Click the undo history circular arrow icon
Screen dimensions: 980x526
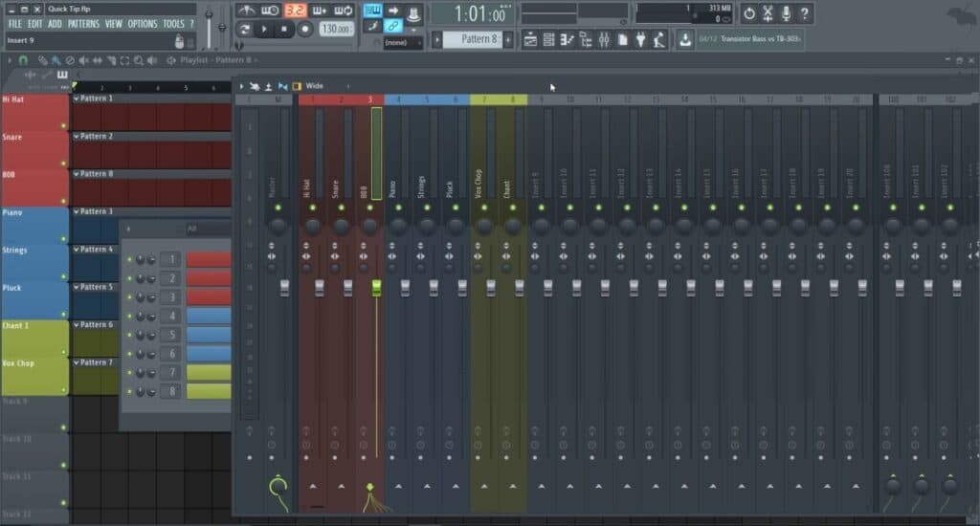(x=748, y=13)
